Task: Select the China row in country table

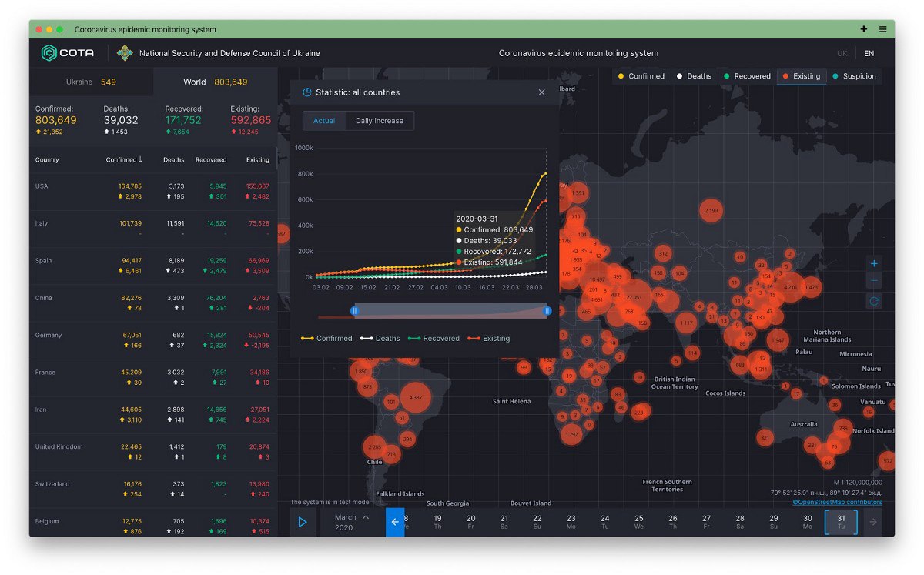Action: [x=152, y=303]
